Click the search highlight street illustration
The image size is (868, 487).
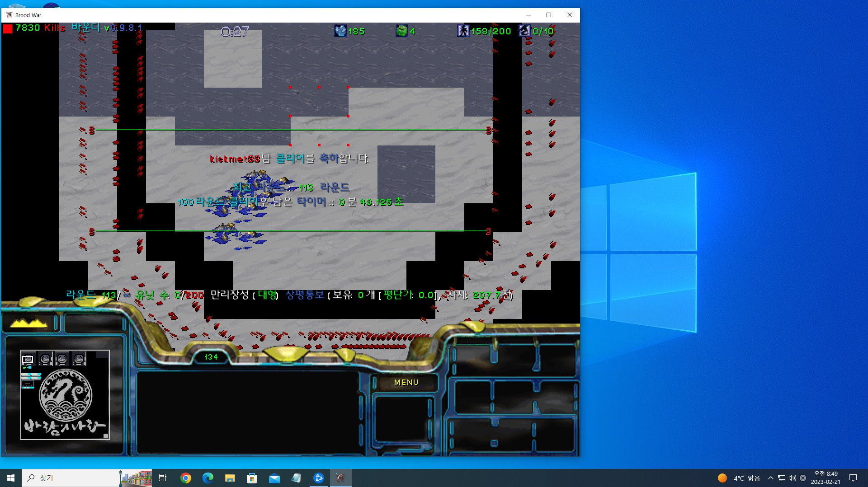[135, 478]
